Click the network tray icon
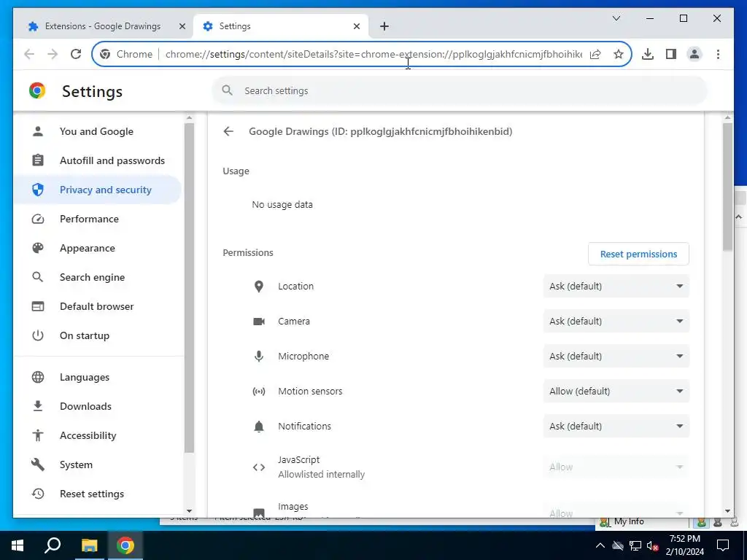 click(x=635, y=545)
